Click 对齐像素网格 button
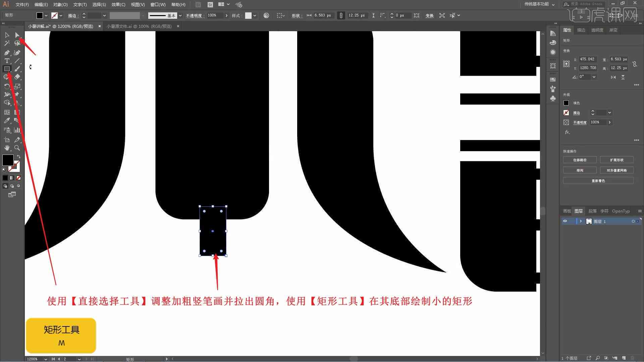 tap(616, 170)
